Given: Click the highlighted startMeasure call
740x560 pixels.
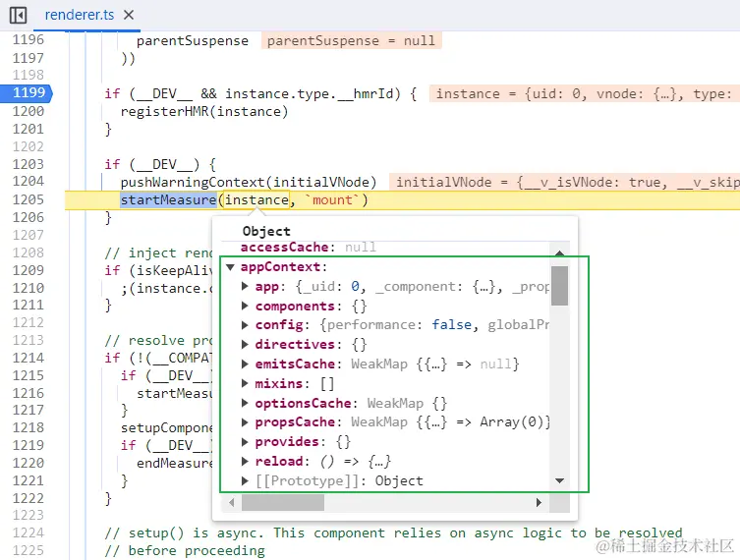Looking at the screenshot, I should [x=168, y=200].
